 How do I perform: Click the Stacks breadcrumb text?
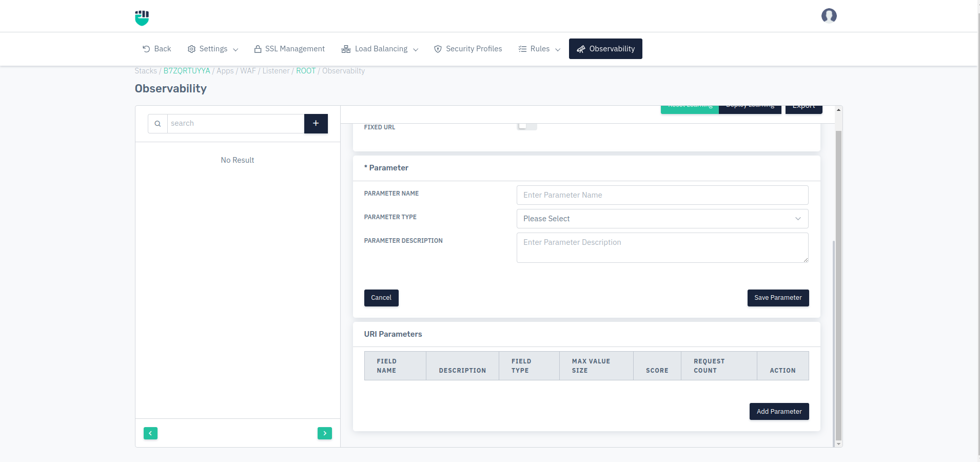pyautogui.click(x=146, y=71)
